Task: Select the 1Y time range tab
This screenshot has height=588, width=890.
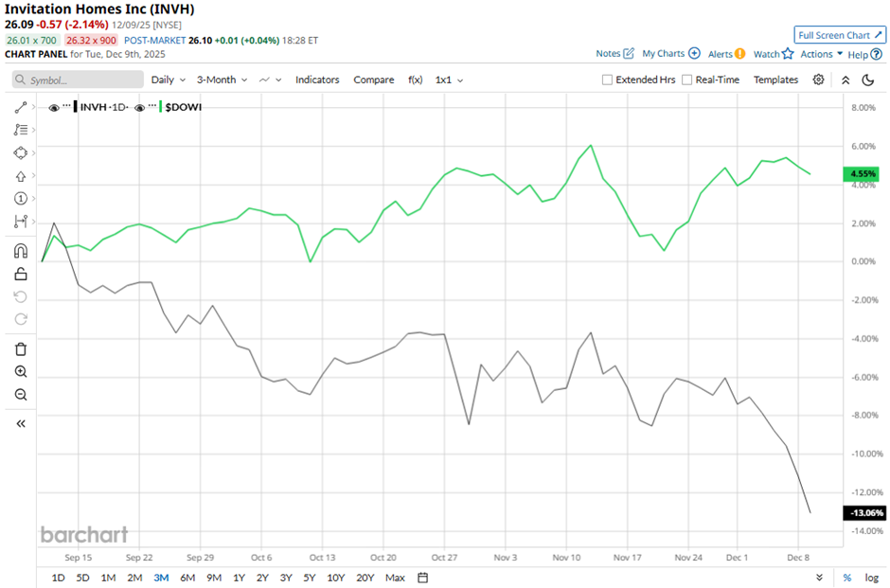Action: pyautogui.click(x=239, y=578)
